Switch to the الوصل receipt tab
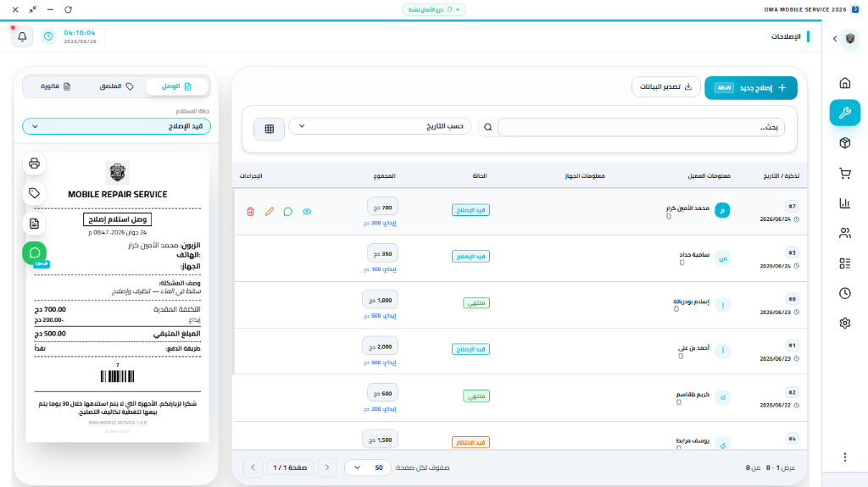The height and width of the screenshot is (487, 868). pos(176,86)
